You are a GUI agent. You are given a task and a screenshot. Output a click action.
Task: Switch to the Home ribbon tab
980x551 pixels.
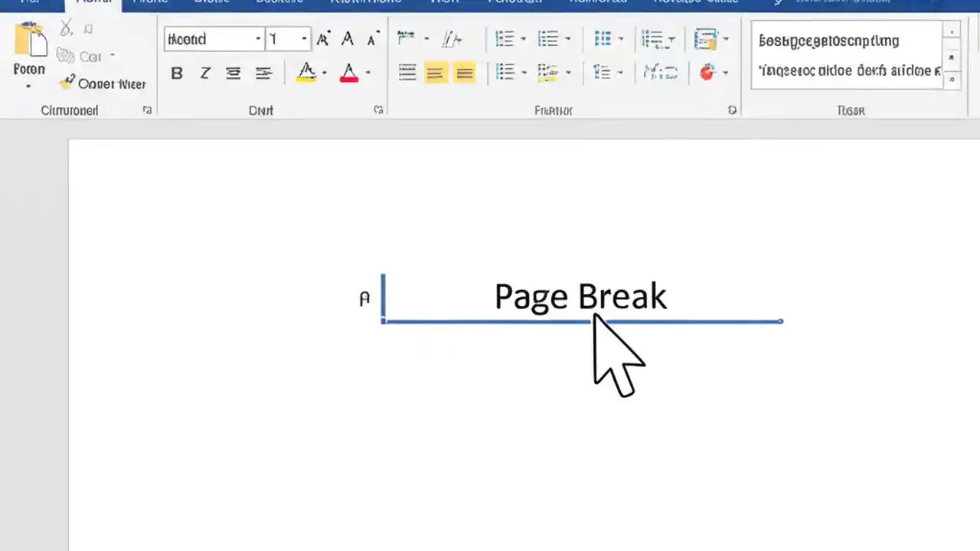(93, 2)
